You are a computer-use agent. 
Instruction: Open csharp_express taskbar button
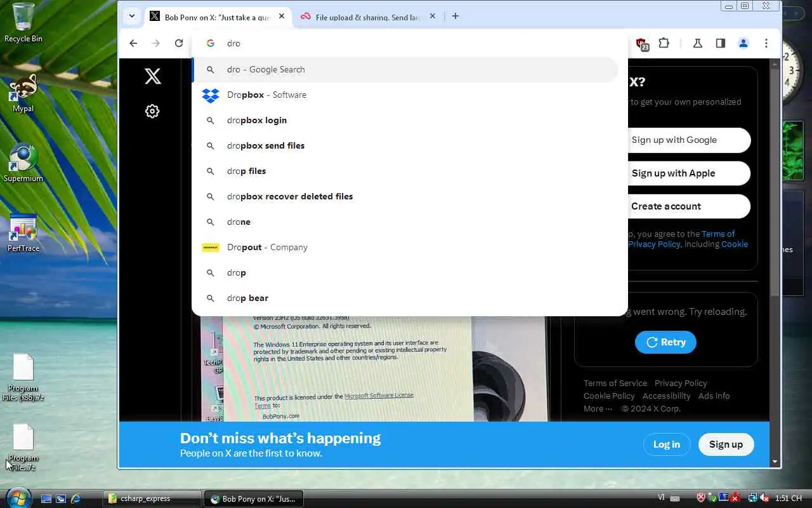coord(152,498)
